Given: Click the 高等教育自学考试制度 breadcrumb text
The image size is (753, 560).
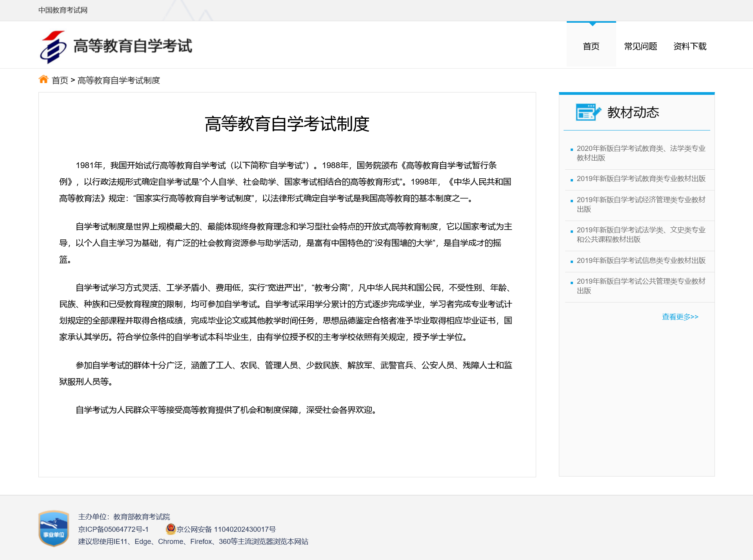Looking at the screenshot, I should pos(119,80).
